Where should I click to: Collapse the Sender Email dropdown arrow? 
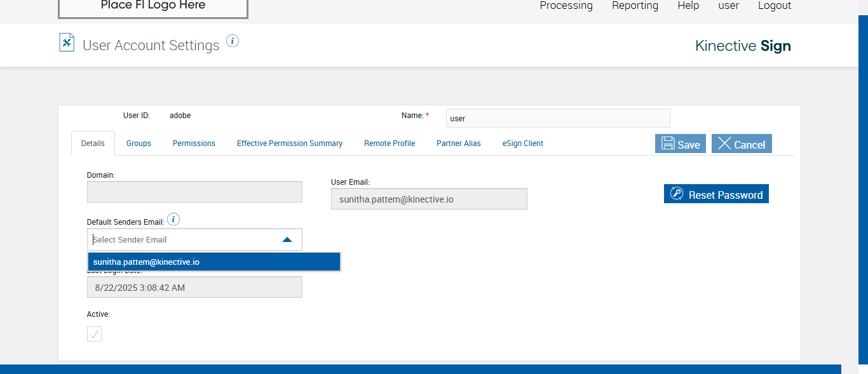tap(287, 239)
